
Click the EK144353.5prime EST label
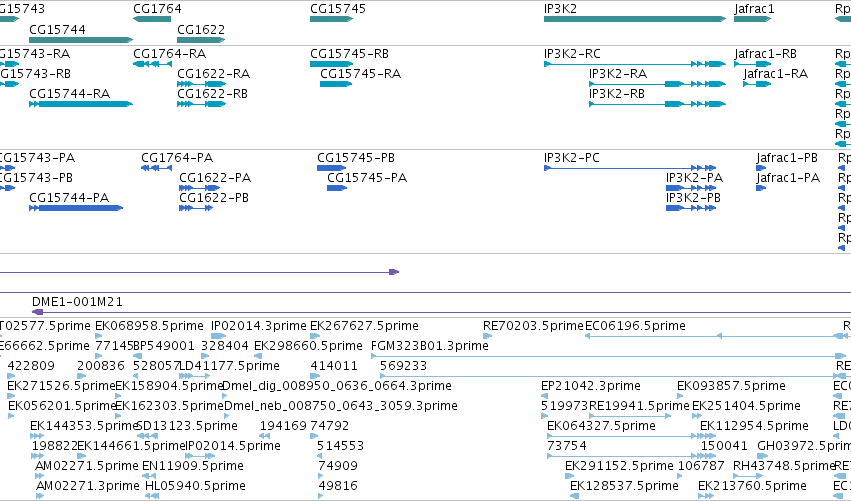[x=84, y=426]
